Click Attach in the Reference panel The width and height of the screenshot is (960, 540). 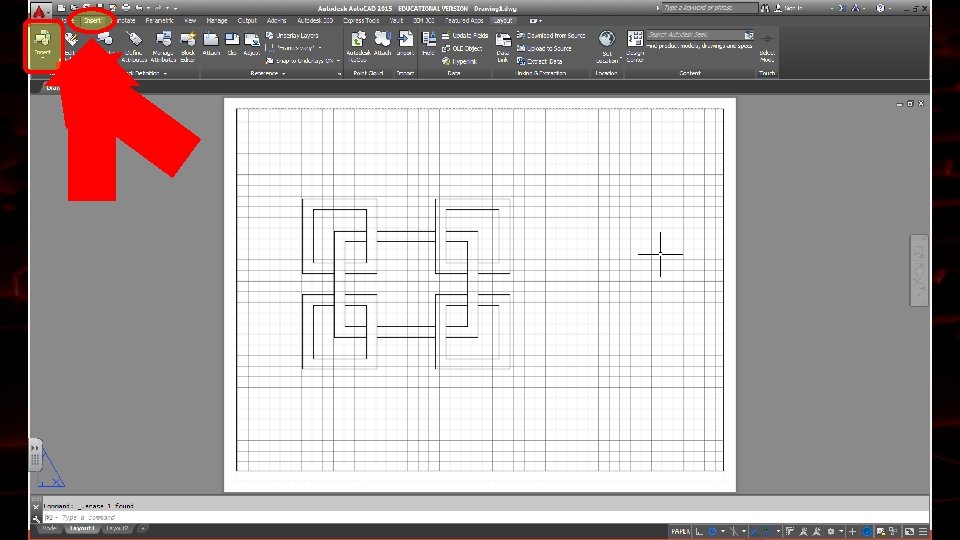[211, 44]
